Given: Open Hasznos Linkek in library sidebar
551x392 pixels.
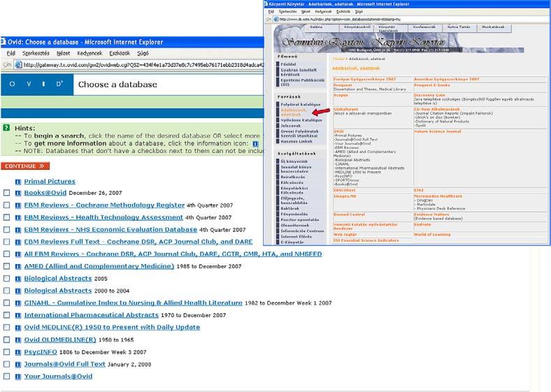Looking at the screenshot, I should (296, 142).
